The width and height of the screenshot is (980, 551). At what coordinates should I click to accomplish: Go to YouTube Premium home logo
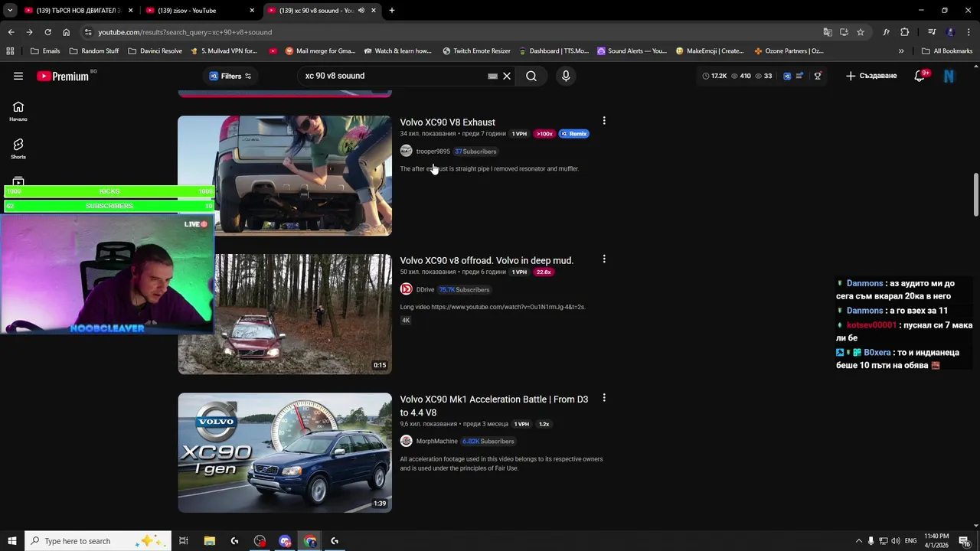[63, 76]
